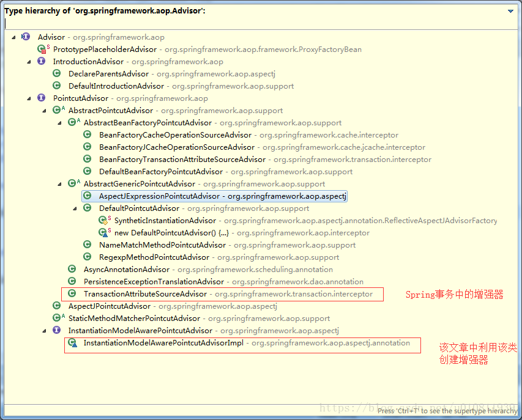Viewport: 522px width, 420px height.
Task: Collapse the InstantiationModelAwarePointcutAdvisor node
Action: point(44,331)
